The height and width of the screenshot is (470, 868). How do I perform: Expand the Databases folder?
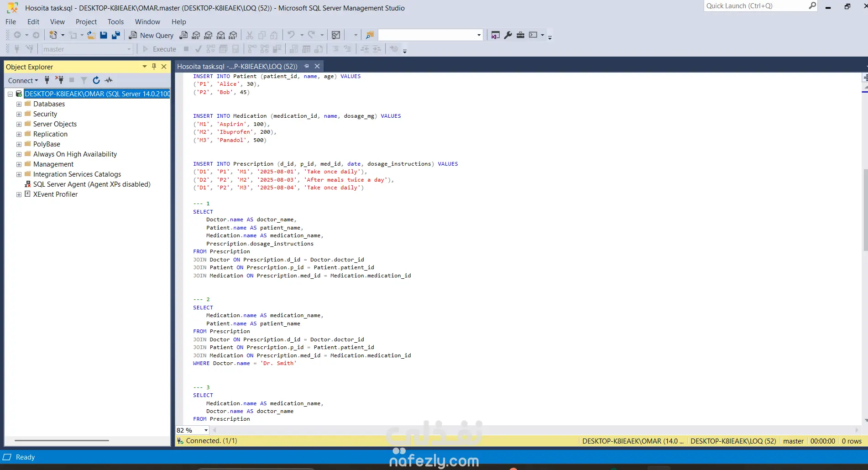coord(19,104)
